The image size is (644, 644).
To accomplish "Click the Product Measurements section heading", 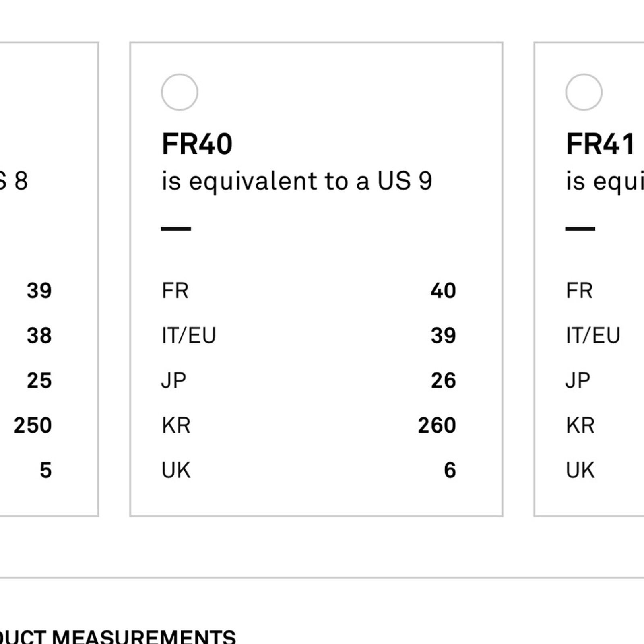I will 118,636.
